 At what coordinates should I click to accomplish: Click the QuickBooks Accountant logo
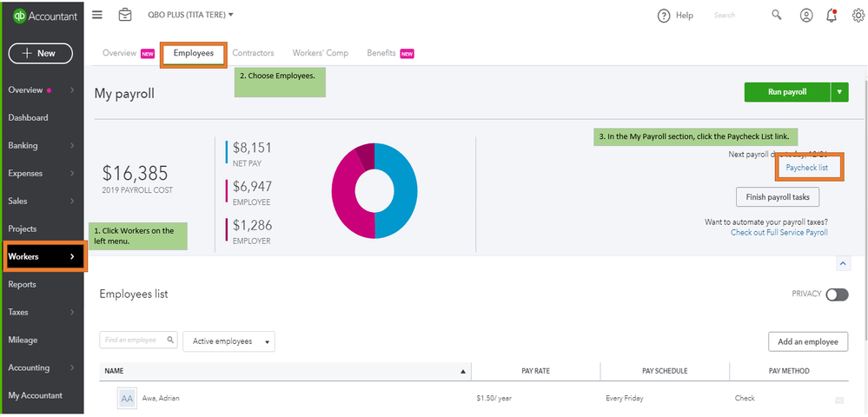pos(43,16)
